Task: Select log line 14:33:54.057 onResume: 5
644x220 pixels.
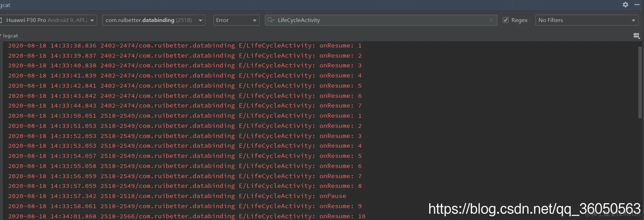Action: 185,156
